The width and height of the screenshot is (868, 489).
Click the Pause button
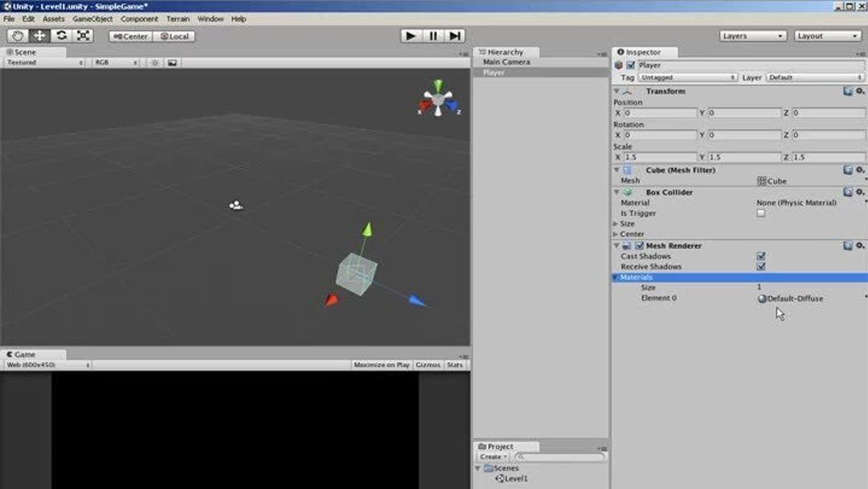click(x=432, y=35)
